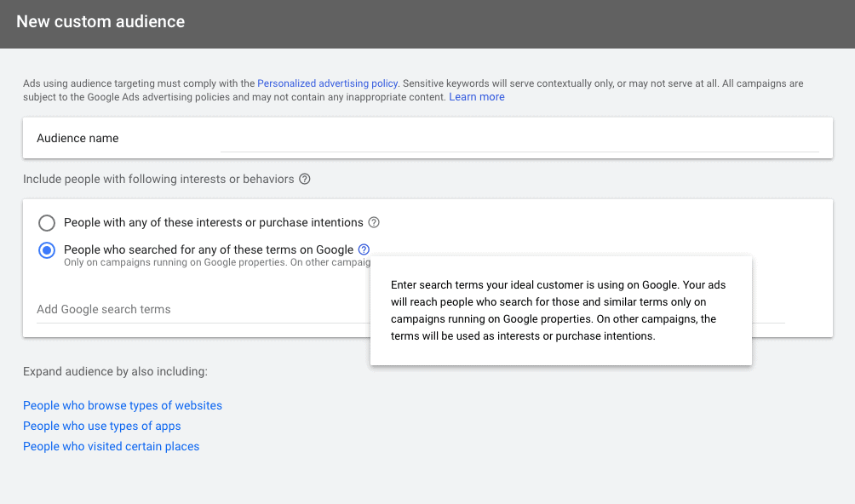Focus the Audience name input field
Screen dimensions: 855x504
tap(519, 139)
